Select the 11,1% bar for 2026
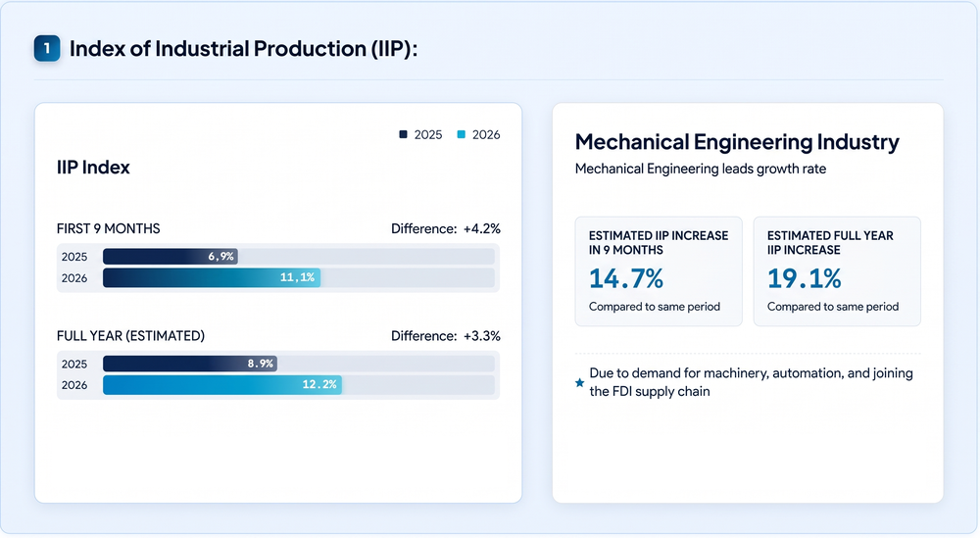This screenshot has width=980, height=538. (x=212, y=277)
